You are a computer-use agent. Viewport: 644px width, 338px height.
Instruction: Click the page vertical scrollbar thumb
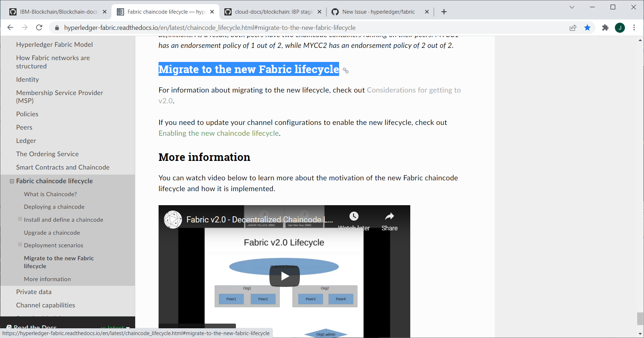tap(640, 319)
